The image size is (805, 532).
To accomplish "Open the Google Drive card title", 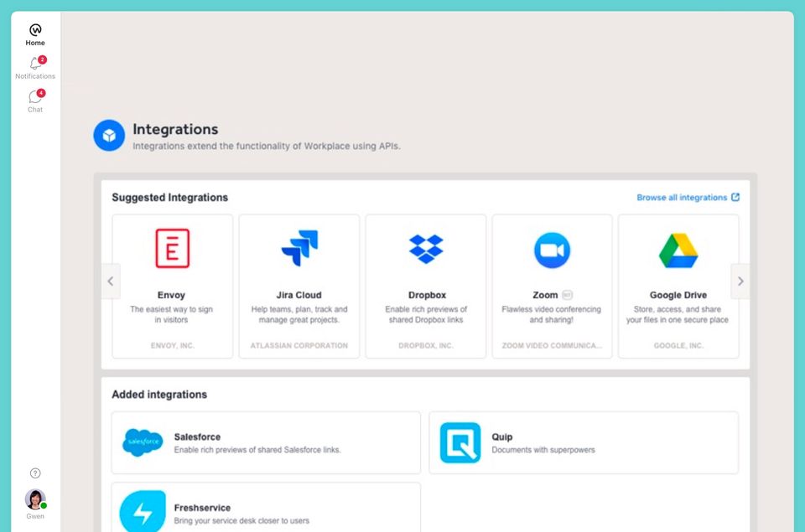I will pos(678,295).
